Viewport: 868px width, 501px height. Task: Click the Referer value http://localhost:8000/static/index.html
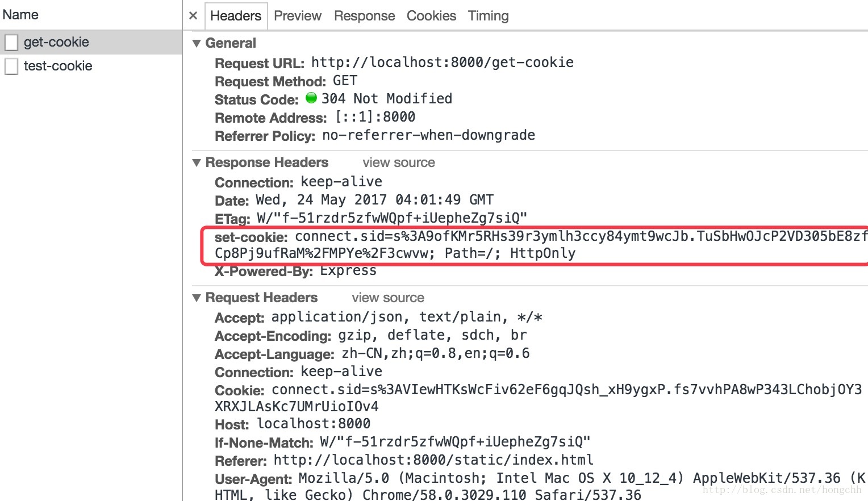(x=433, y=460)
